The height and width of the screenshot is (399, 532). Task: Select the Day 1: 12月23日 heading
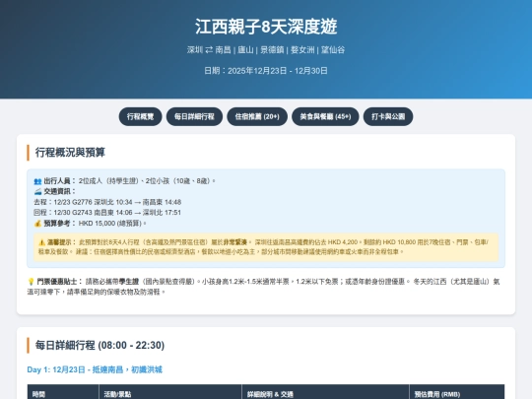coord(95,369)
